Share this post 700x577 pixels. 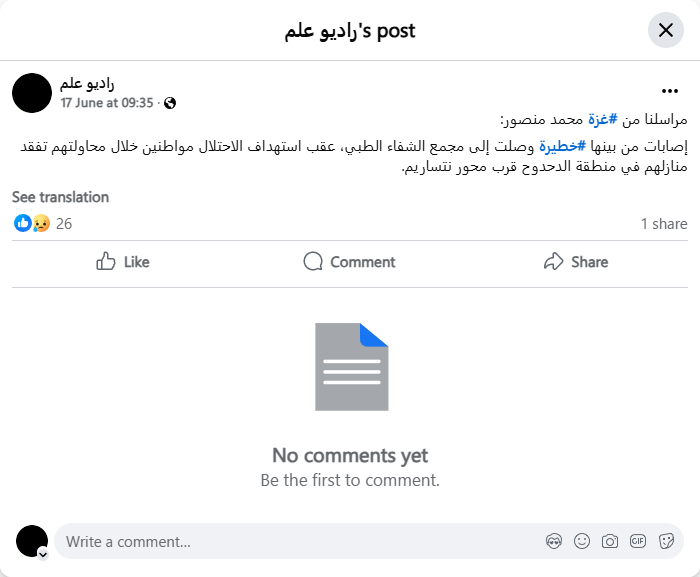[x=576, y=262]
